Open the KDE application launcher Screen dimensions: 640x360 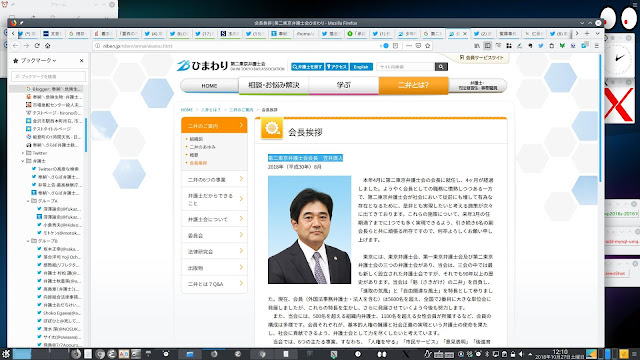(x=5, y=354)
